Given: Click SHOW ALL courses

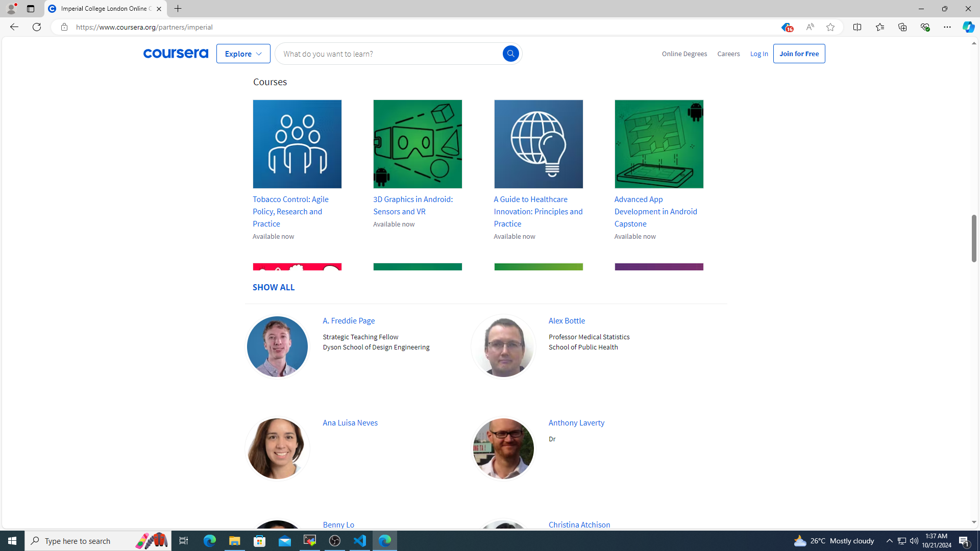Looking at the screenshot, I should tap(274, 287).
